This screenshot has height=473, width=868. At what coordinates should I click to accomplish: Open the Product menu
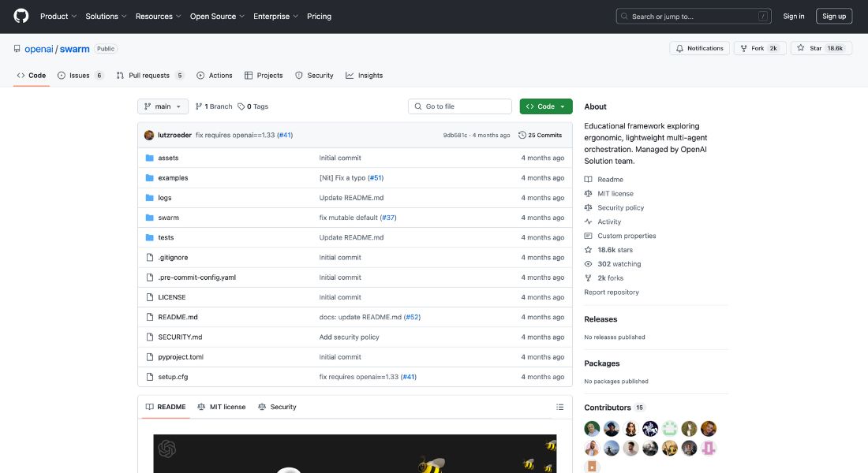(x=57, y=16)
